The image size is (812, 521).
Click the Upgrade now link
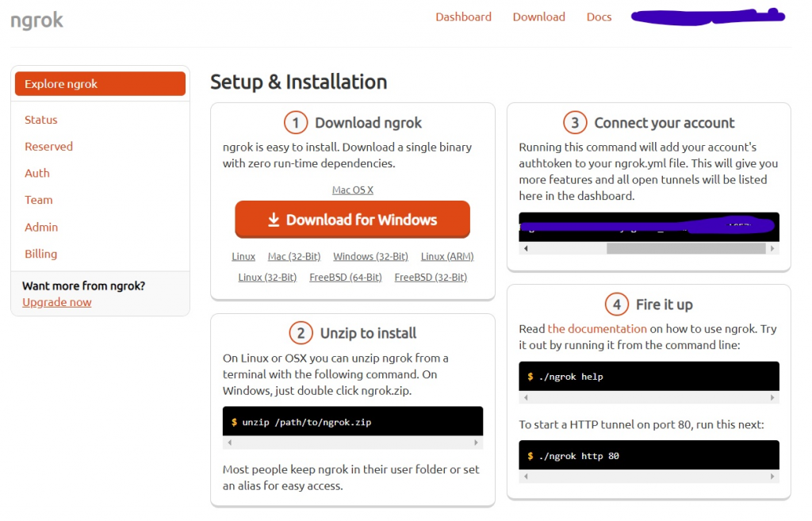(x=57, y=302)
